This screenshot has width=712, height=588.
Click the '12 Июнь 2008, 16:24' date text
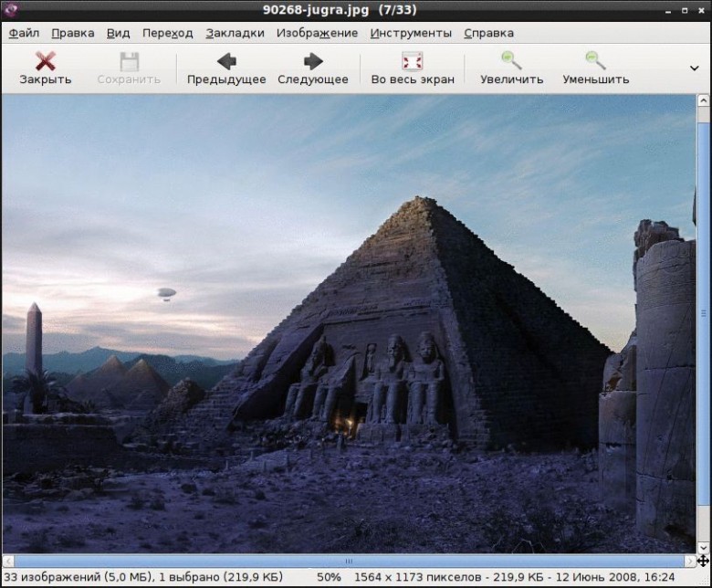coord(615,577)
